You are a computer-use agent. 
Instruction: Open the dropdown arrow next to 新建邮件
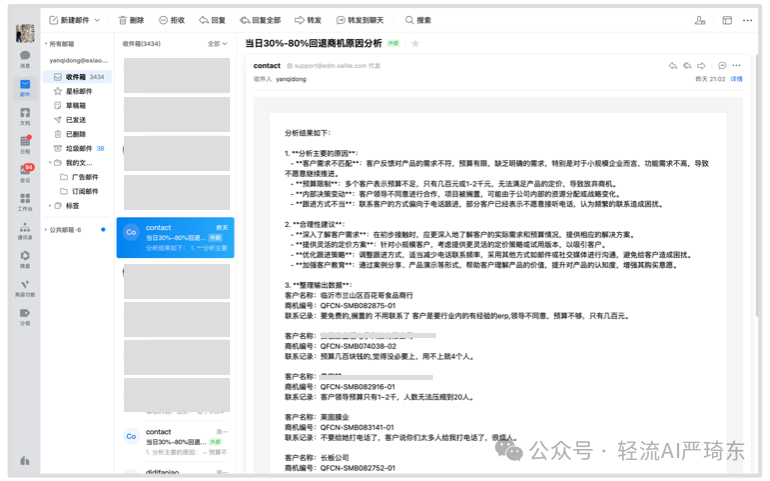click(97, 20)
